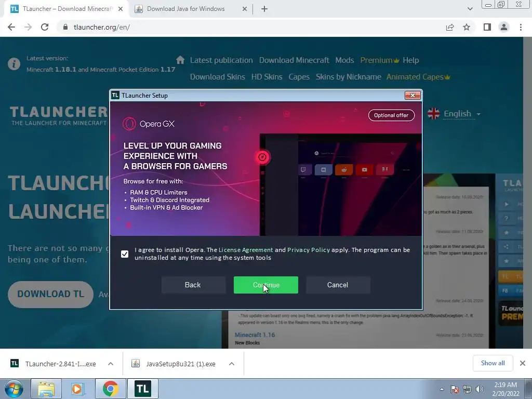Go Back in TLauncher Setup
Screen dimensions: 532x399
(193, 285)
